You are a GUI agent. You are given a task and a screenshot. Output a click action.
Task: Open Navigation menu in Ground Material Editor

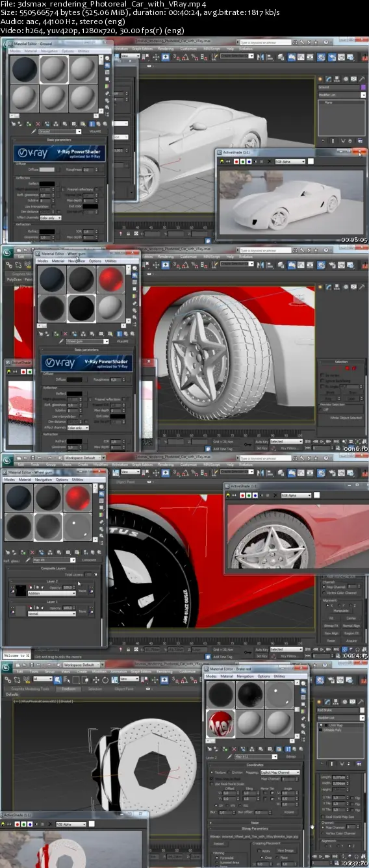(49, 50)
